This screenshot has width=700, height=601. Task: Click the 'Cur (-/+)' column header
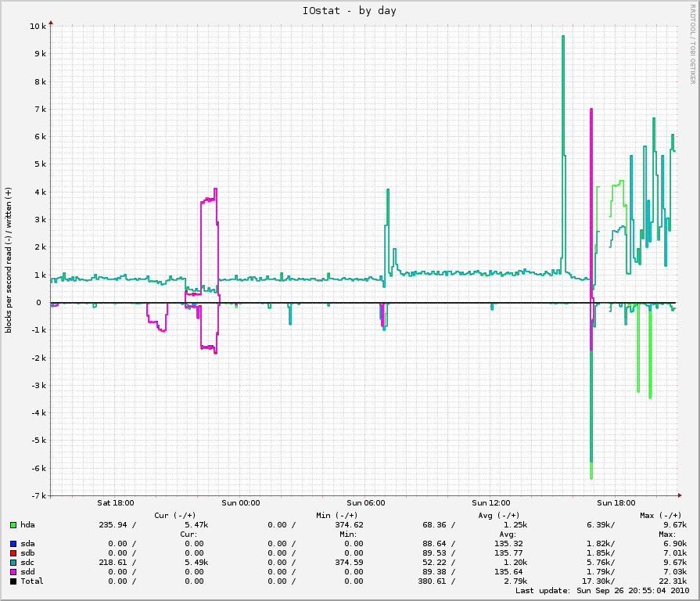175,516
